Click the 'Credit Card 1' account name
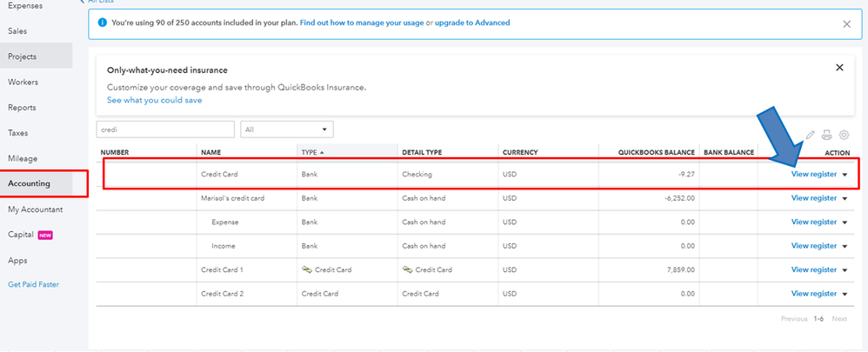This screenshot has width=868, height=352. [222, 269]
